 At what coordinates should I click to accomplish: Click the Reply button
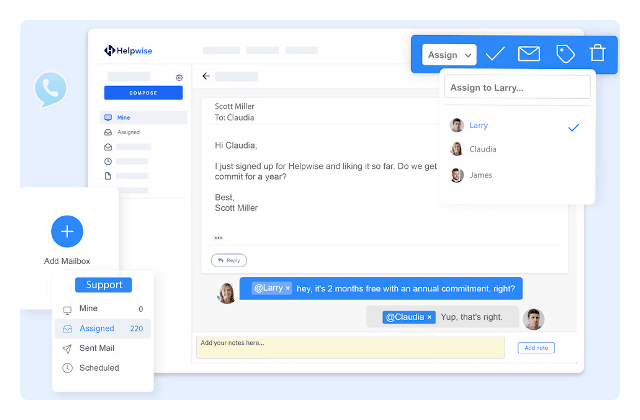(x=229, y=260)
